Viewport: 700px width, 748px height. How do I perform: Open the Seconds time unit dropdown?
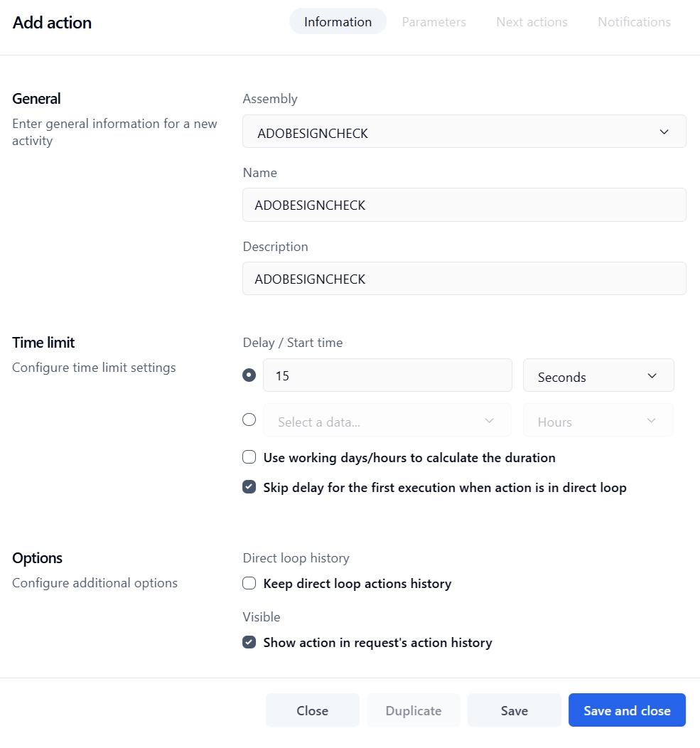[598, 376]
